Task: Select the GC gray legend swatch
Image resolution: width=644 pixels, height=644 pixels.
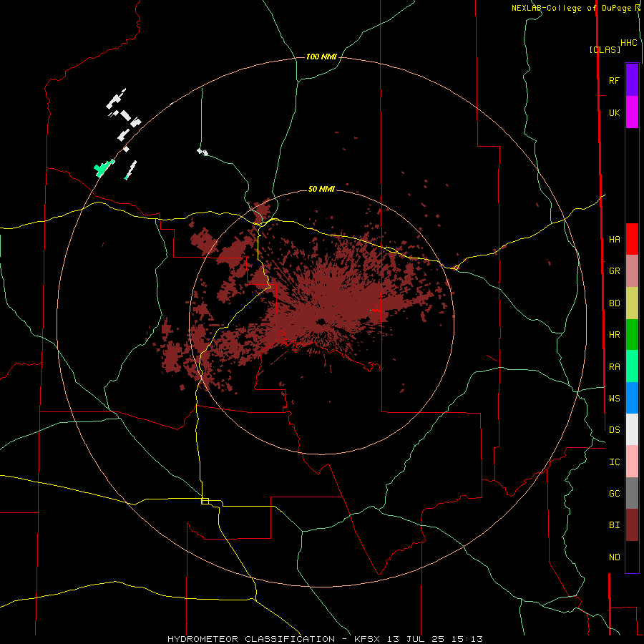Action: tap(632, 493)
